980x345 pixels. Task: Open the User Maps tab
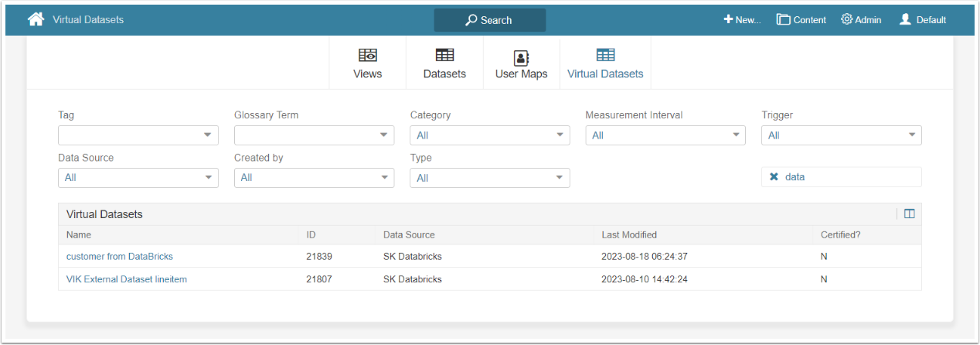521,63
